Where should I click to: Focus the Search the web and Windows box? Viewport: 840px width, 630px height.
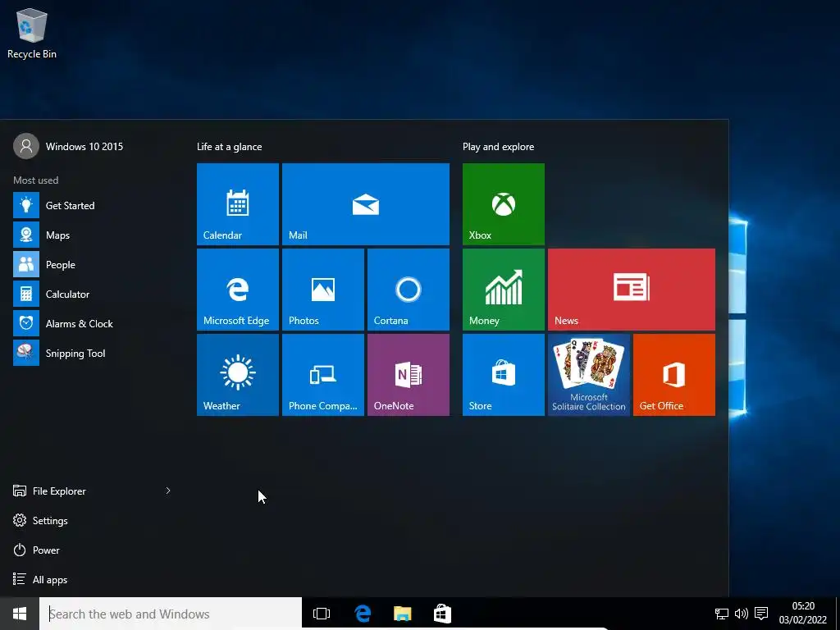pos(171,614)
